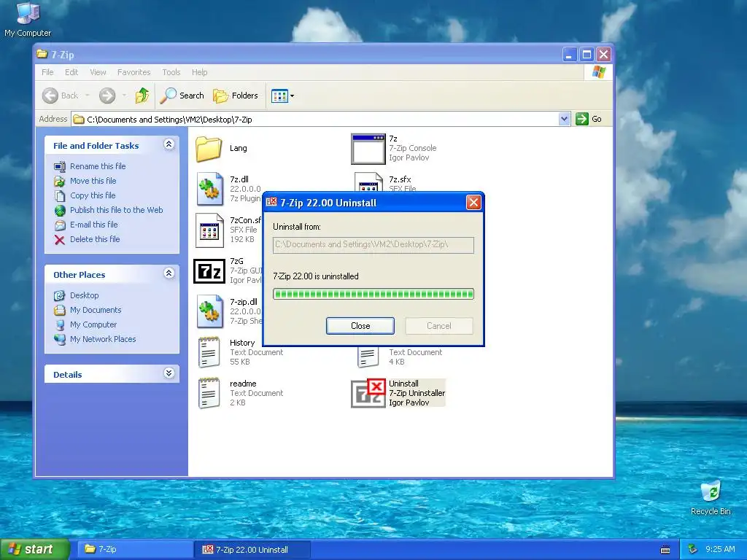The image size is (747, 560).
Task: Select the 7zCon.sfx file icon
Action: click(209, 230)
